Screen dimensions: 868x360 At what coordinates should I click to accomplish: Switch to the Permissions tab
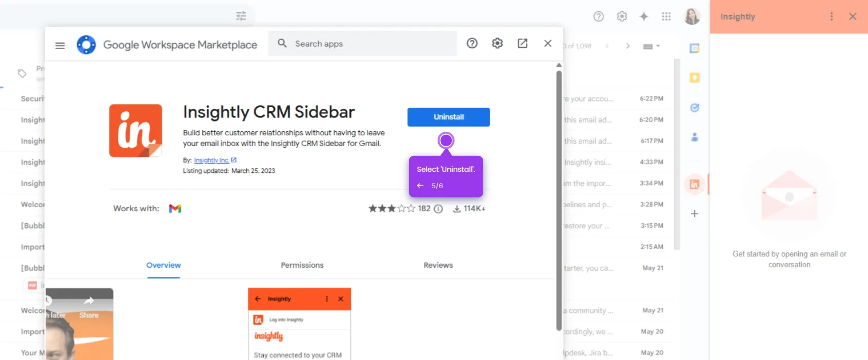302,265
